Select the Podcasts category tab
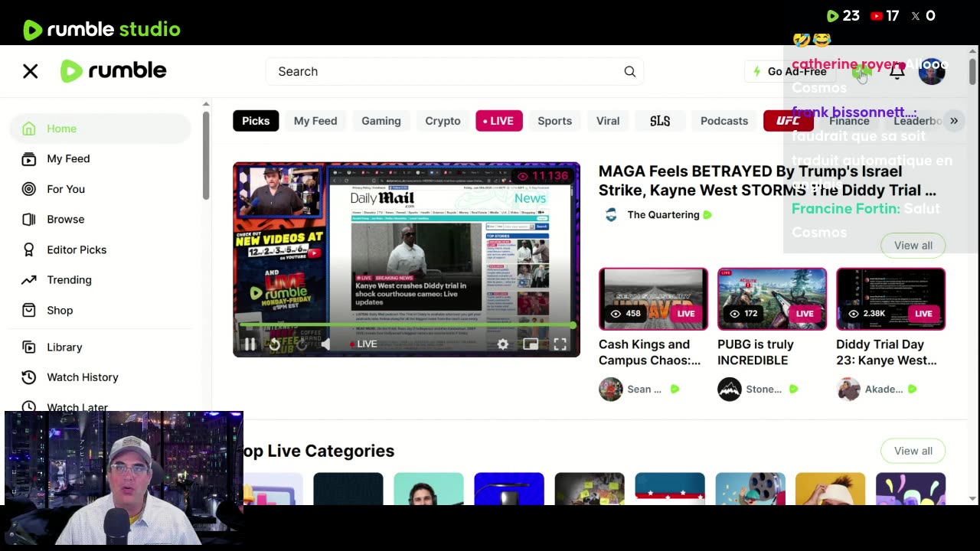The height and width of the screenshot is (551, 980). pyautogui.click(x=724, y=121)
